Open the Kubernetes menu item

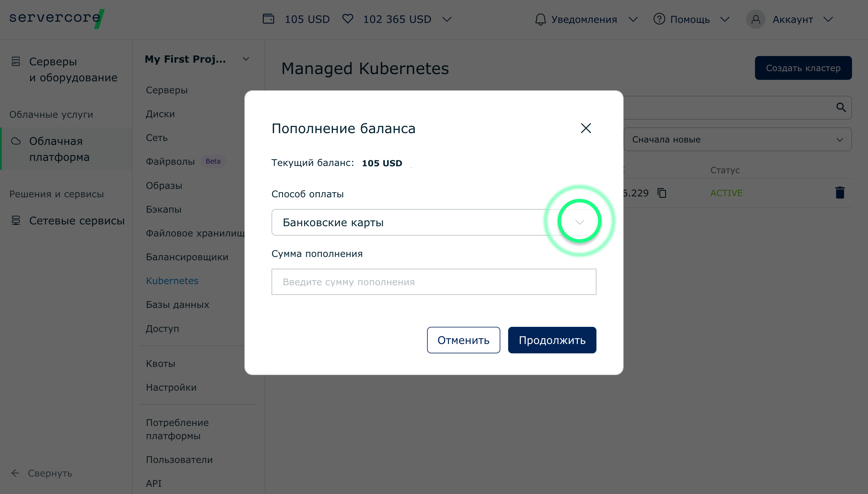(x=172, y=281)
